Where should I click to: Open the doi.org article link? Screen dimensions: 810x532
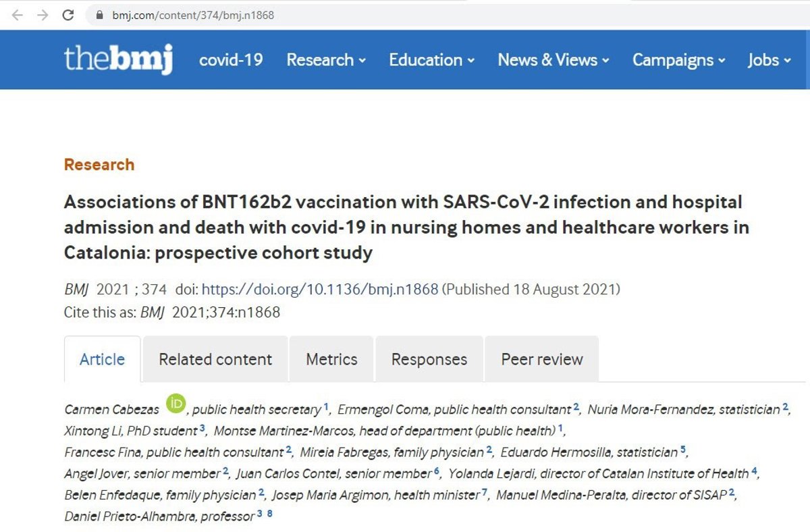[x=320, y=290]
